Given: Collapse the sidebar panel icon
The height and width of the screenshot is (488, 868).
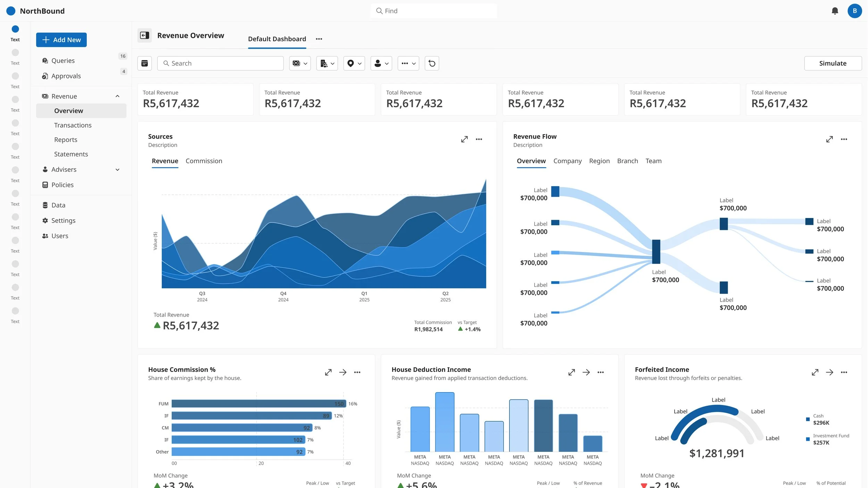Looking at the screenshot, I should coord(144,35).
